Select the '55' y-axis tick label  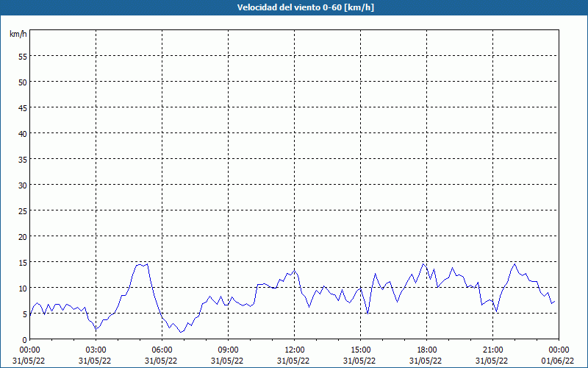pos(23,57)
